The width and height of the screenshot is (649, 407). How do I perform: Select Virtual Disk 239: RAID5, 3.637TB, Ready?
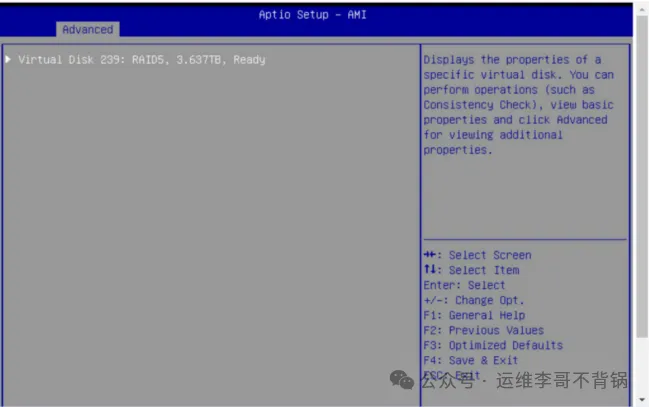pyautogui.click(x=142, y=60)
